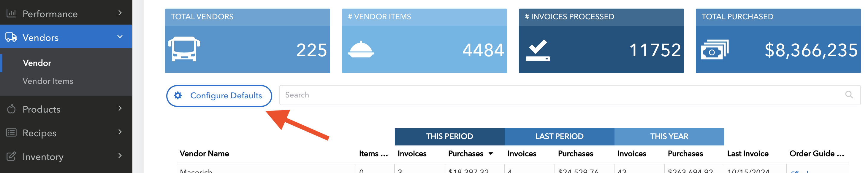Image resolution: width=868 pixels, height=173 pixels.
Task: Click the magnifier icon in search field
Action: 849,95
